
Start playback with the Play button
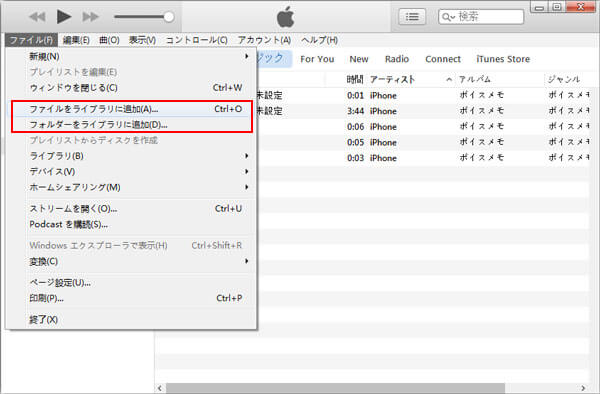[x=64, y=17]
